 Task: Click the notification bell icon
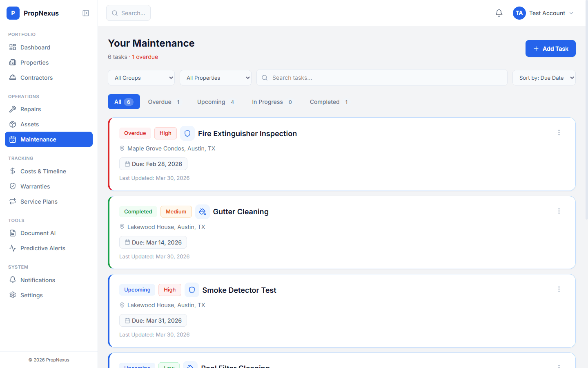pos(499,13)
